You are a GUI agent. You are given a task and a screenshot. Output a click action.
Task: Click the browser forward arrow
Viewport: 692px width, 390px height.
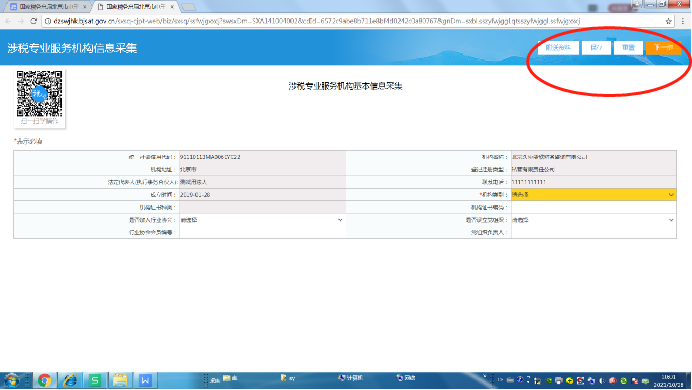[20, 21]
